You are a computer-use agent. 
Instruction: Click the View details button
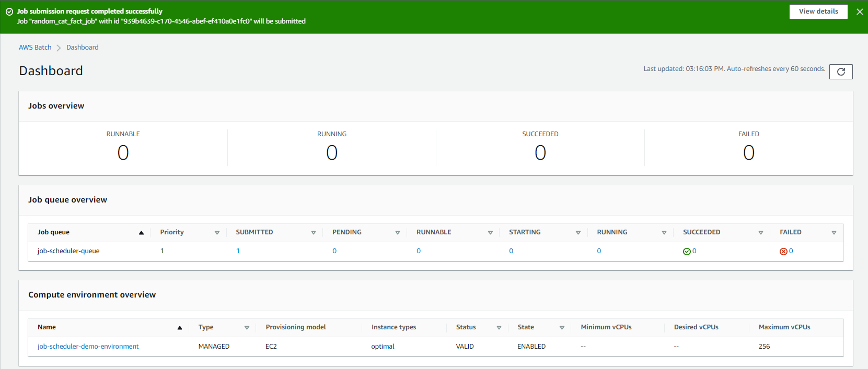pyautogui.click(x=818, y=11)
